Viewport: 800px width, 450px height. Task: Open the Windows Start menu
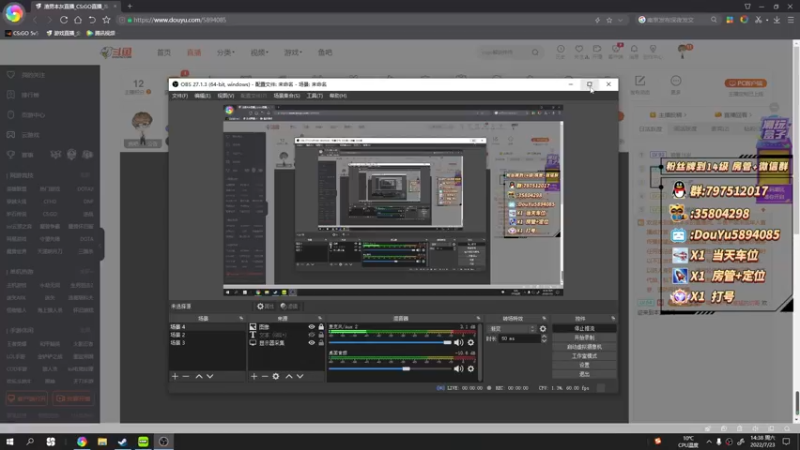(x=10, y=441)
